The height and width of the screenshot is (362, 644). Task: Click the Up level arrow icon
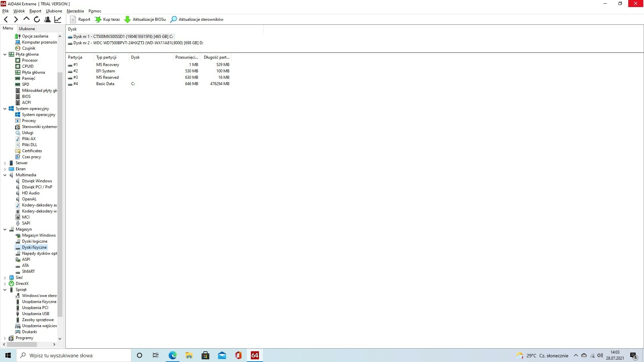click(x=26, y=19)
